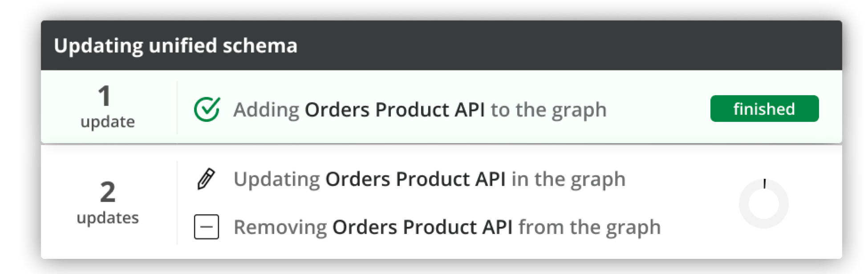
Task: Toggle the finished status on the Adding update
Action: (x=765, y=109)
